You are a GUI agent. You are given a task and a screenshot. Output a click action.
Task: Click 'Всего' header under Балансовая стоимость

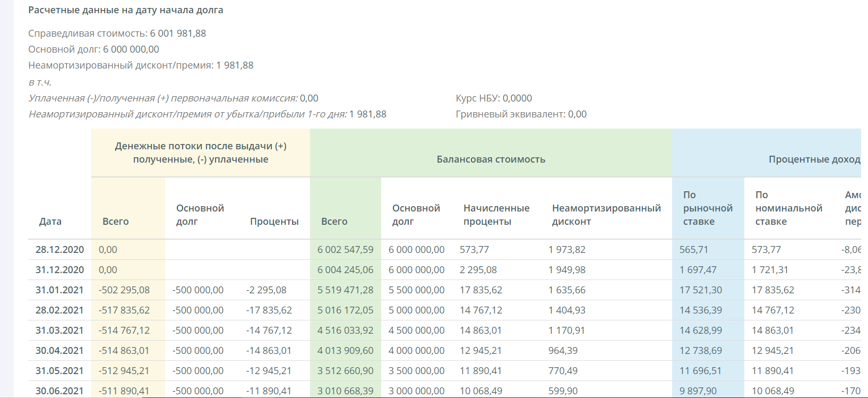point(334,222)
